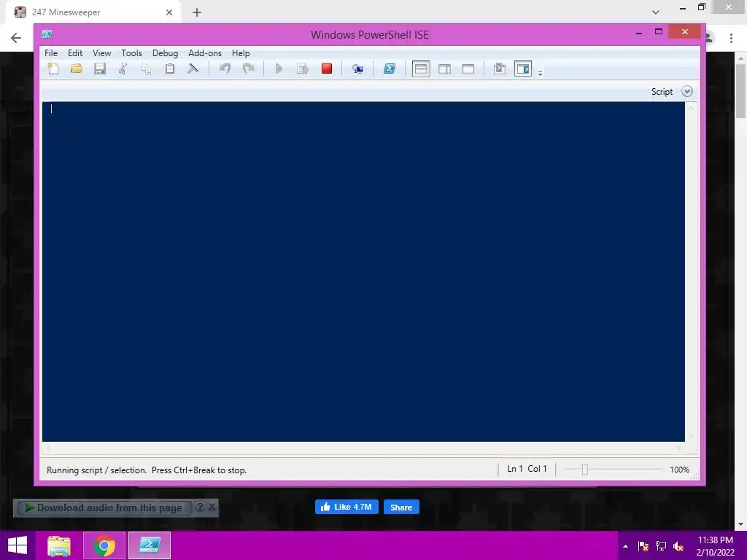Collapse the Script pane using the round chevron
The width and height of the screenshot is (747, 560).
(686, 91)
